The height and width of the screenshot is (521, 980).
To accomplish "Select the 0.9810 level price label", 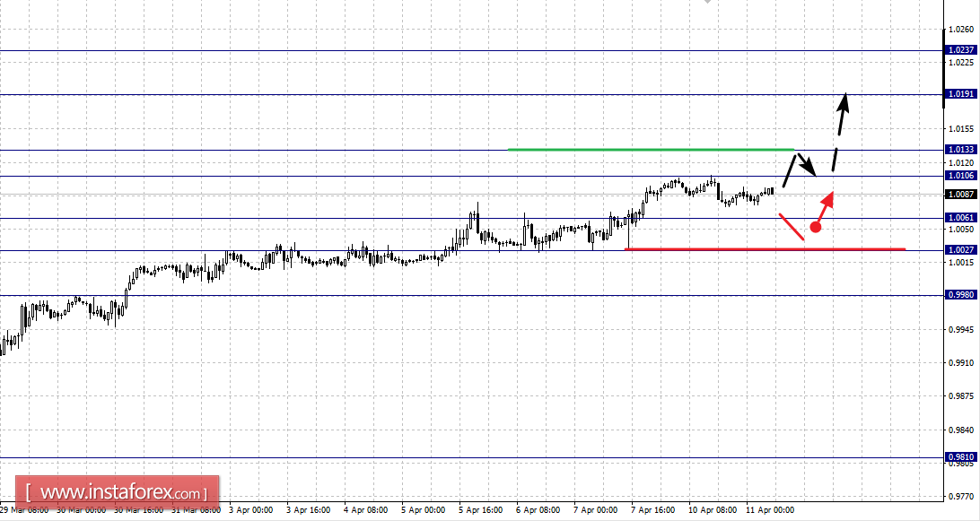I will pos(960,457).
